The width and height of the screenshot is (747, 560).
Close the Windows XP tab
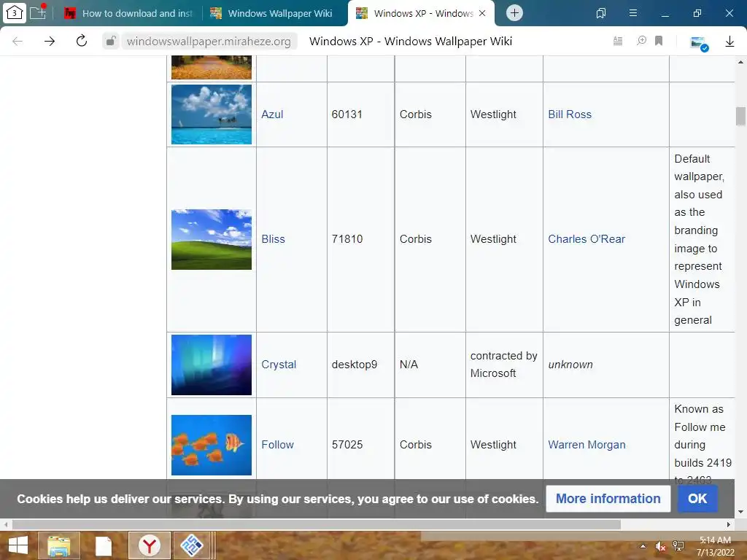[482, 13]
